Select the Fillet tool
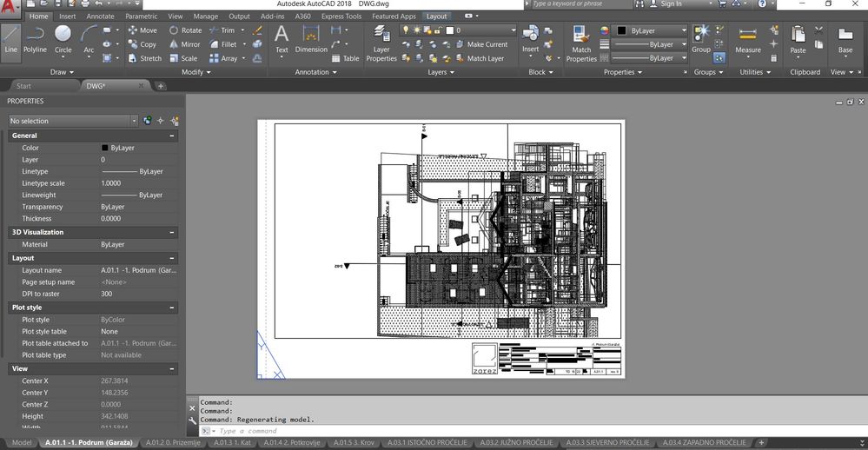 [223, 44]
